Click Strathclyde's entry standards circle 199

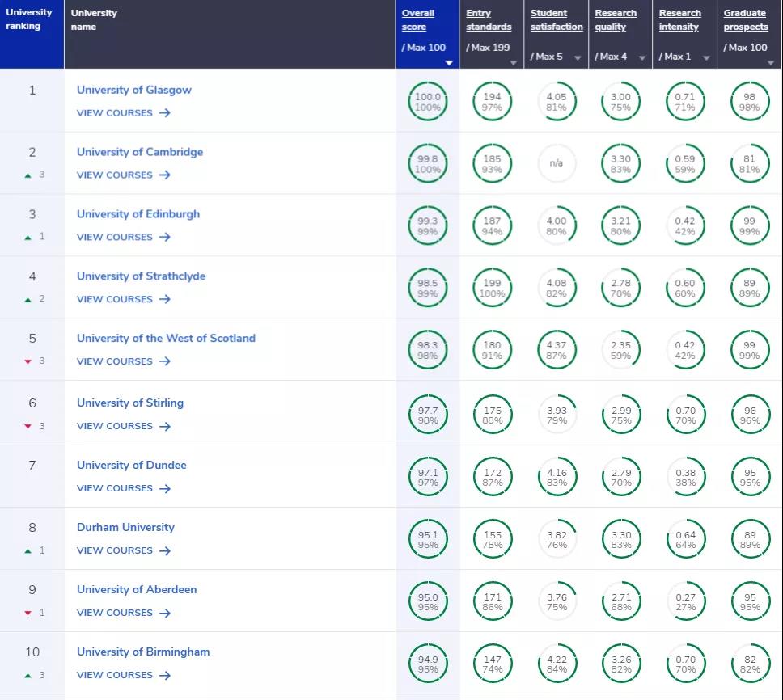492,289
